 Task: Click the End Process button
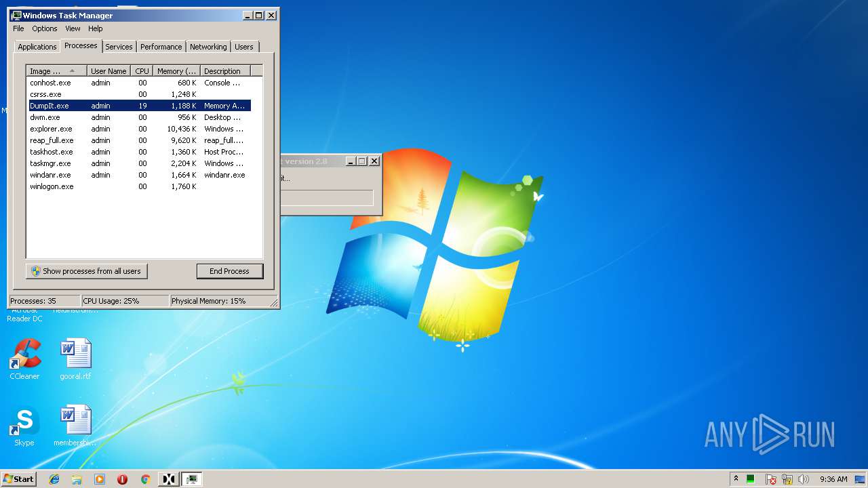tap(229, 271)
